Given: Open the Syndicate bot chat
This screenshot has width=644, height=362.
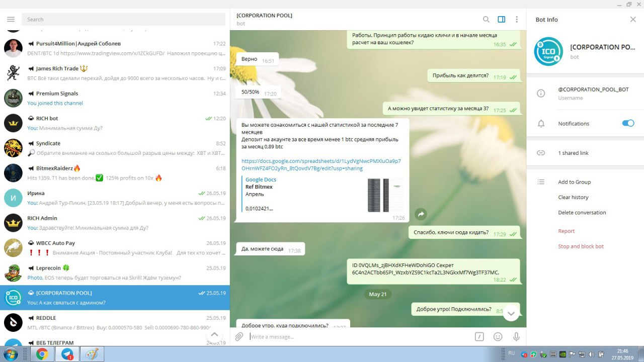Looking at the screenshot, I should click(115, 148).
